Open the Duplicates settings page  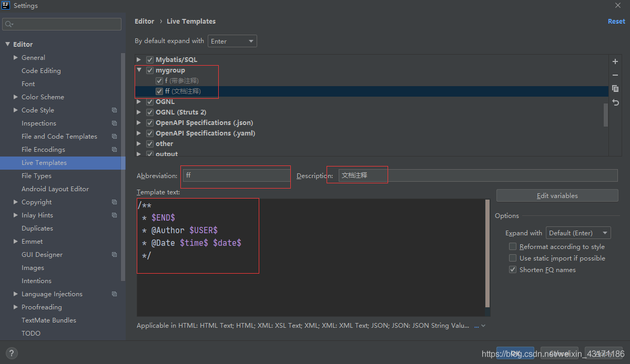point(37,228)
